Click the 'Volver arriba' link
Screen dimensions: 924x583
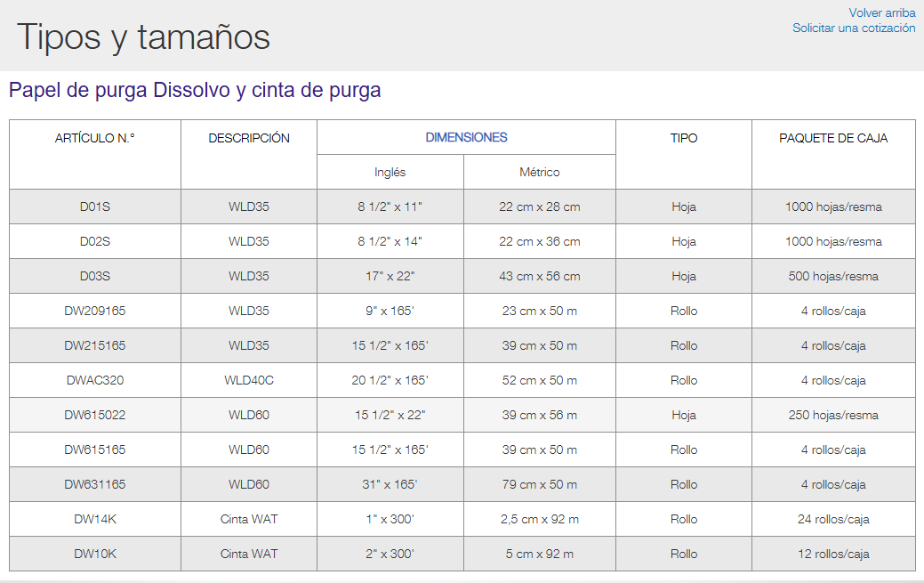(881, 12)
